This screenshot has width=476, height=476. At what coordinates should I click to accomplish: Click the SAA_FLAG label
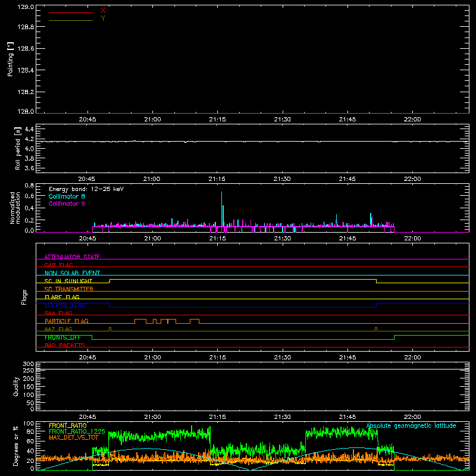point(58,313)
